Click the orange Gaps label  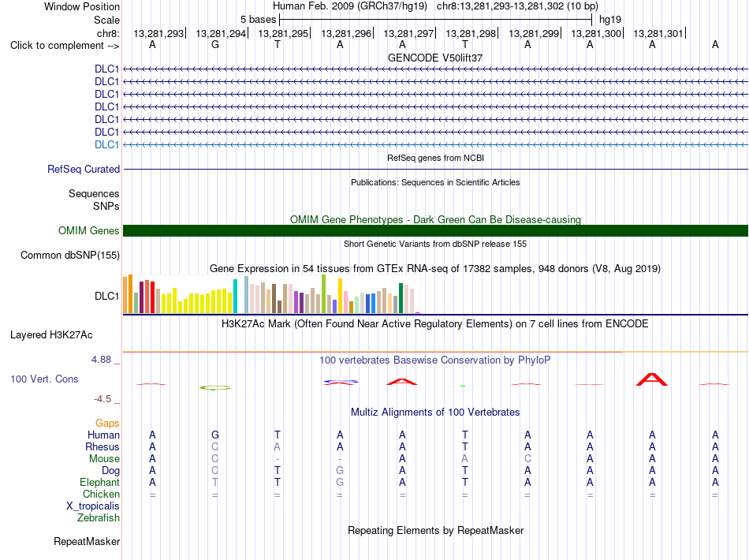[107, 424]
